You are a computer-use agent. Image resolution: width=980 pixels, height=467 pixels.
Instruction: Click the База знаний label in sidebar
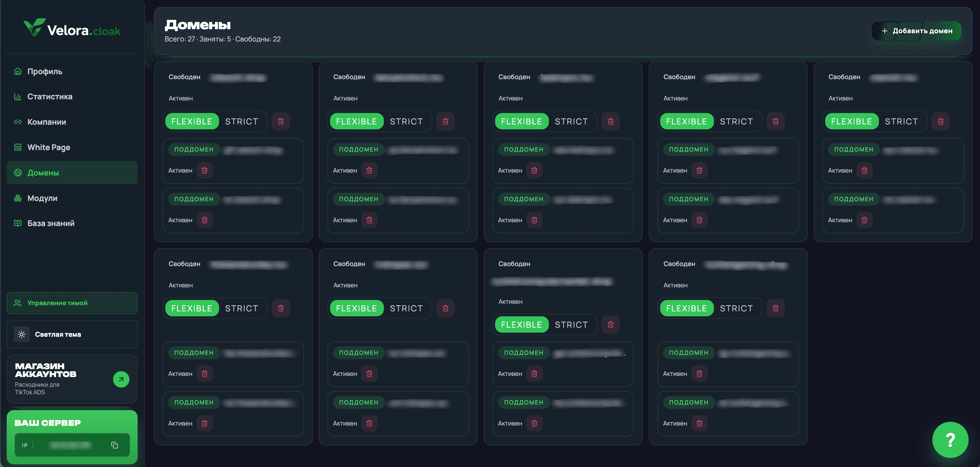(x=51, y=223)
